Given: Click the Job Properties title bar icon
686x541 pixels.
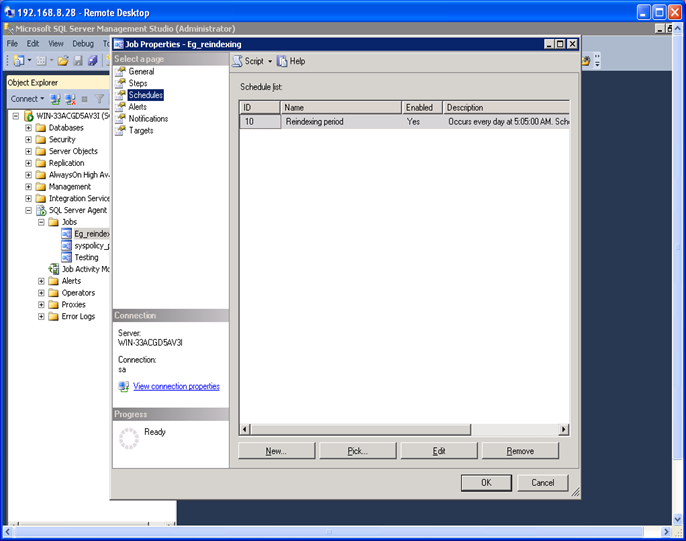Looking at the screenshot, I should (x=119, y=45).
